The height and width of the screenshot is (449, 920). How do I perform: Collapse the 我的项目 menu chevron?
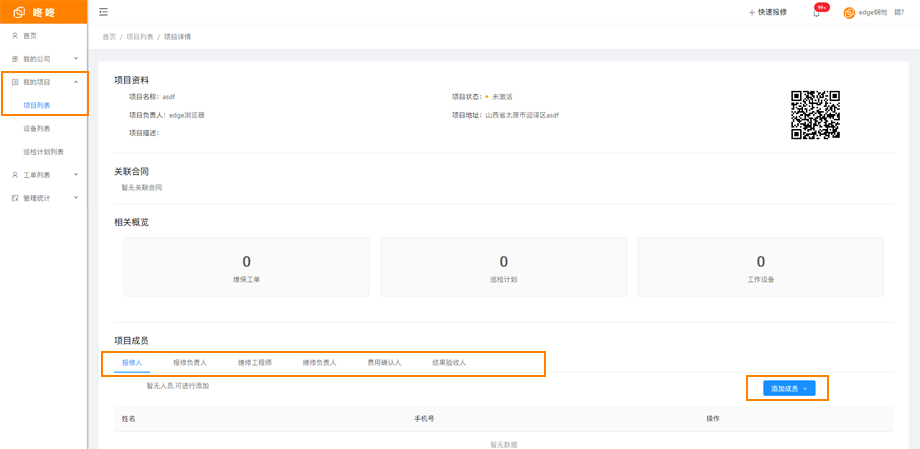(76, 82)
